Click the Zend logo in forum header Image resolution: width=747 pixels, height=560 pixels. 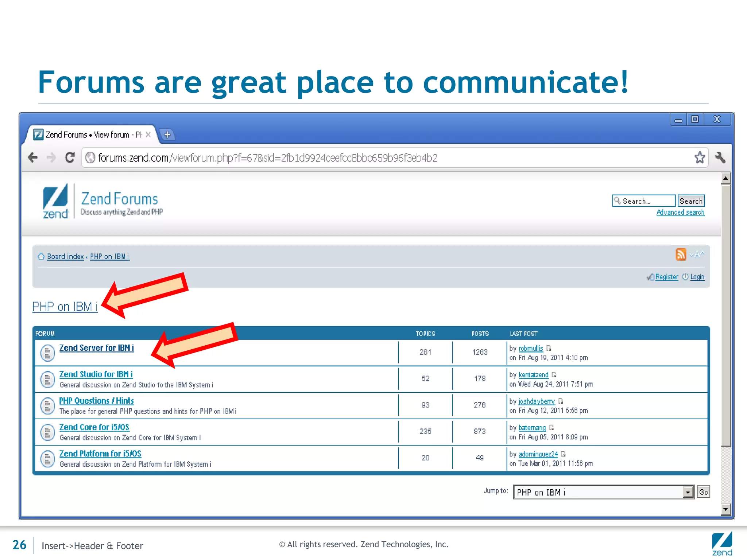tap(55, 201)
